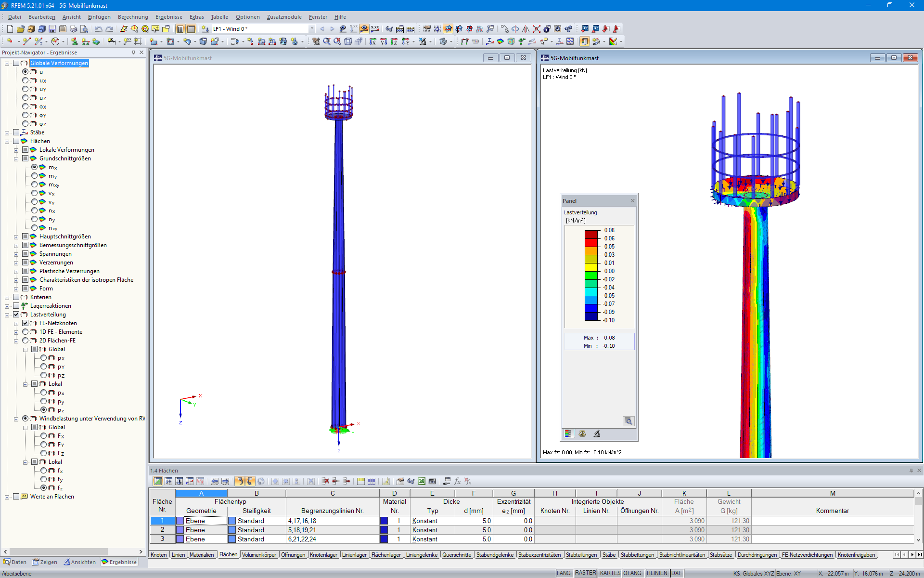The height and width of the screenshot is (578, 924).
Task: Toggle the HLINIEN status bar button
Action: click(x=657, y=573)
